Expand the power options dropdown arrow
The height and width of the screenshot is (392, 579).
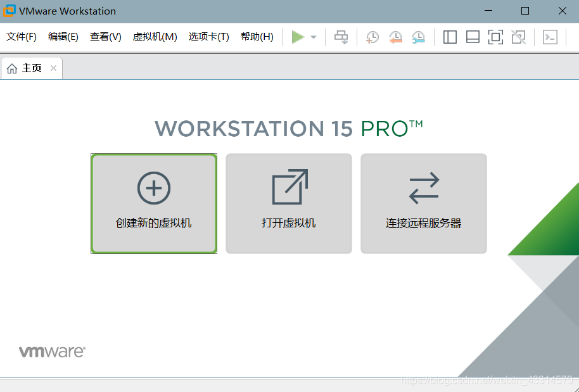[314, 37]
